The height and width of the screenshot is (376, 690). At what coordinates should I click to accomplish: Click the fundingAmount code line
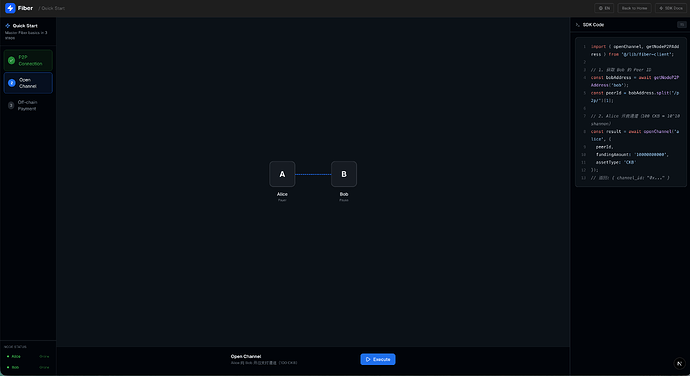click(632, 155)
